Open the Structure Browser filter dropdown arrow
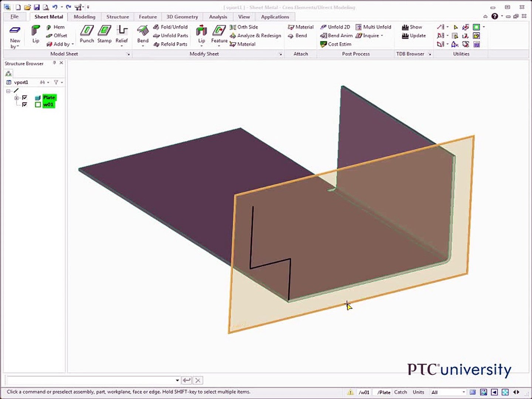 (62, 82)
